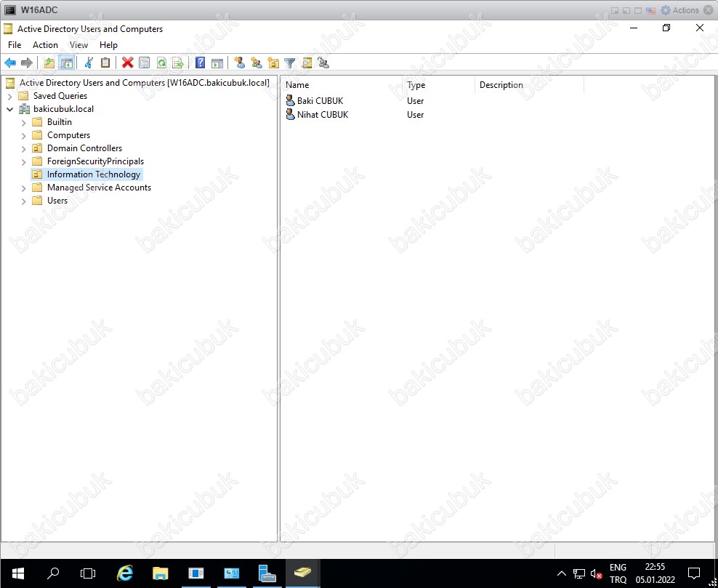
Task: Click the network tray icon
Action: click(579, 573)
